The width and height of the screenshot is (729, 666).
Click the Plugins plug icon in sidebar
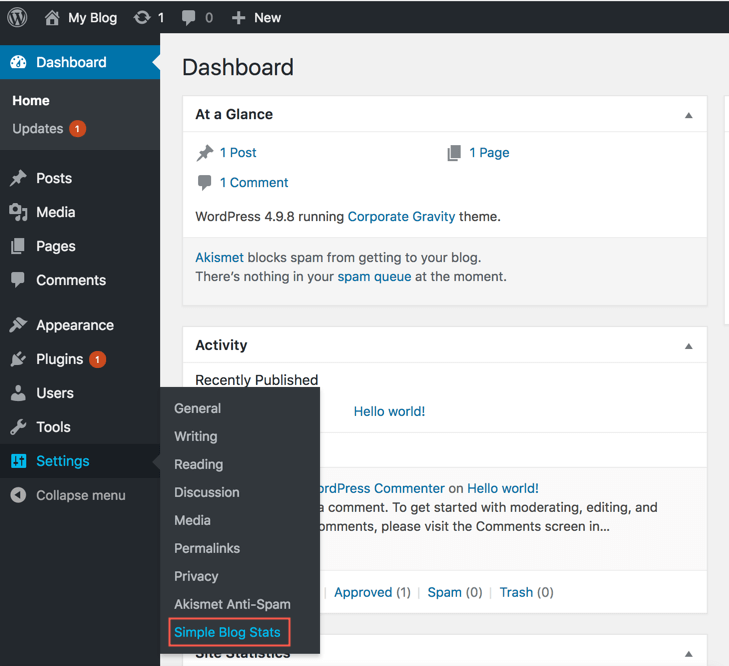18,359
